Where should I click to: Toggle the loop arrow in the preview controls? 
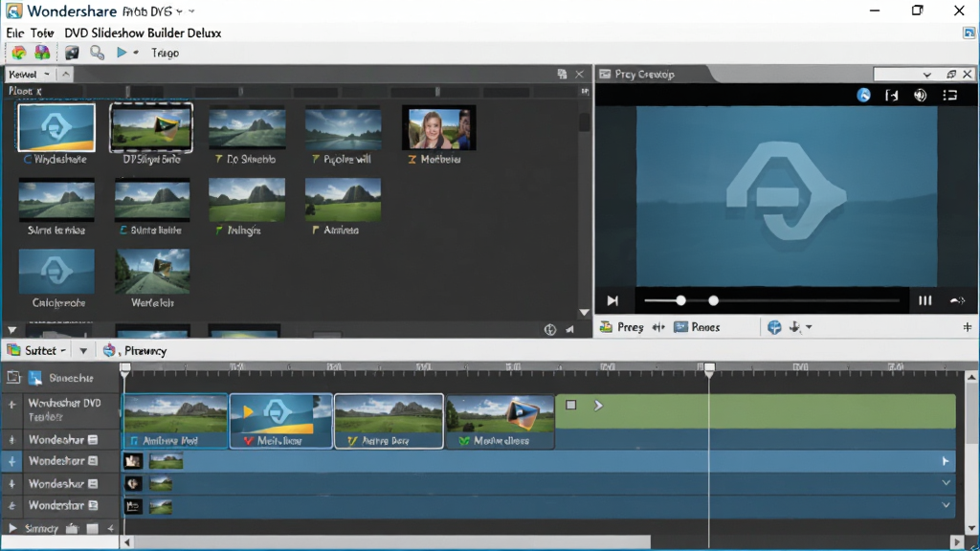click(x=957, y=301)
